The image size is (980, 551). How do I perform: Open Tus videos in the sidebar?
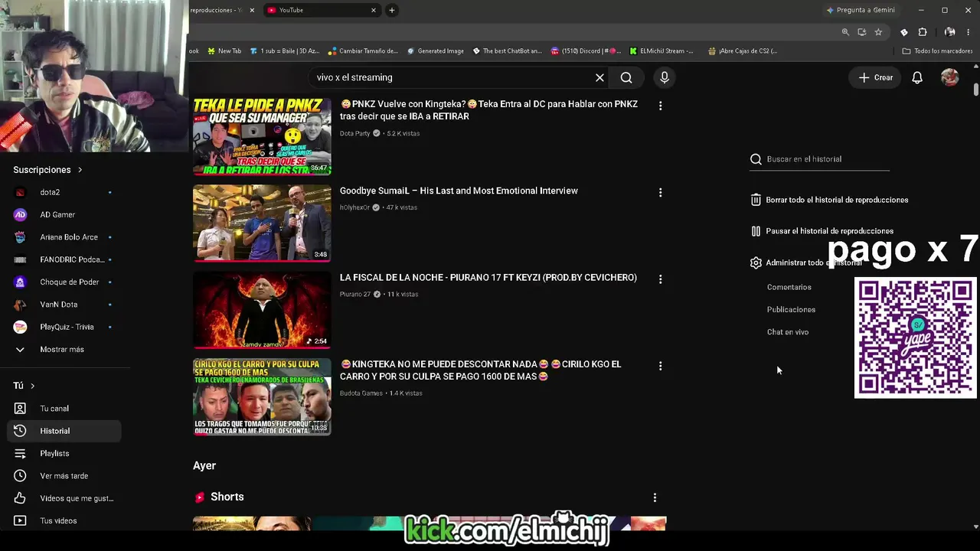[x=64, y=521]
